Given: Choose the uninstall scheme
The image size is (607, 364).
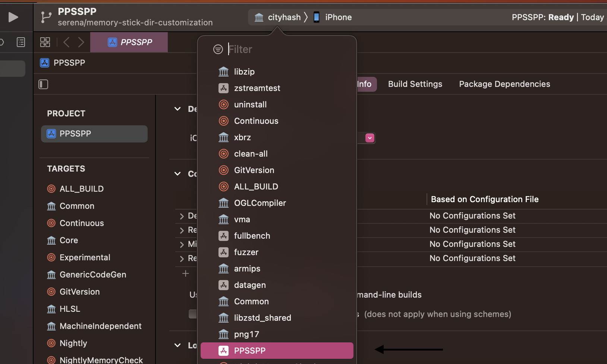Looking at the screenshot, I should pos(277,104).
